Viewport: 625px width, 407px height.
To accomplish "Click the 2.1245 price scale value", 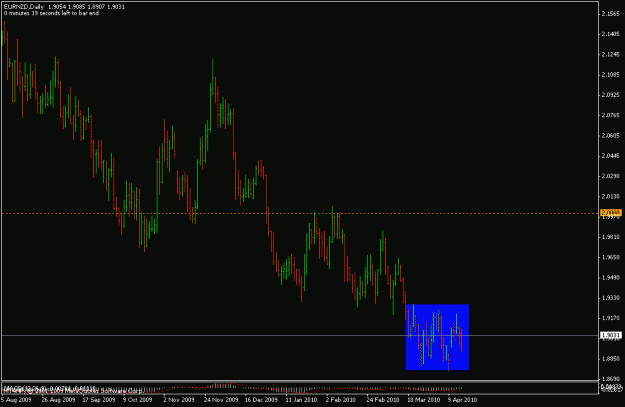I will click(x=611, y=55).
